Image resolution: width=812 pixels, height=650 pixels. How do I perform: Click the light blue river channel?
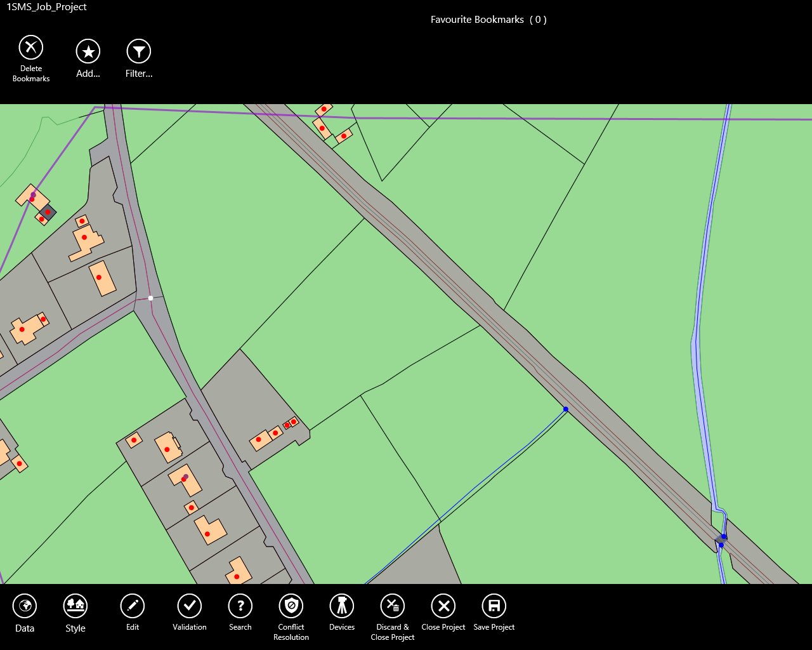tap(698, 355)
